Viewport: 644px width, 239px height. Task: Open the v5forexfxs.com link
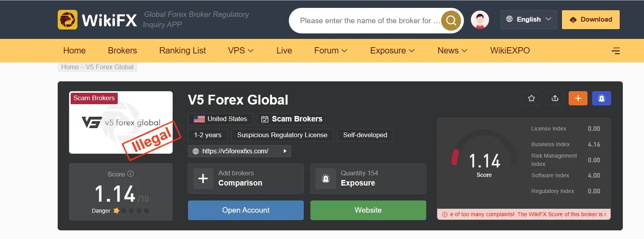[x=235, y=151]
